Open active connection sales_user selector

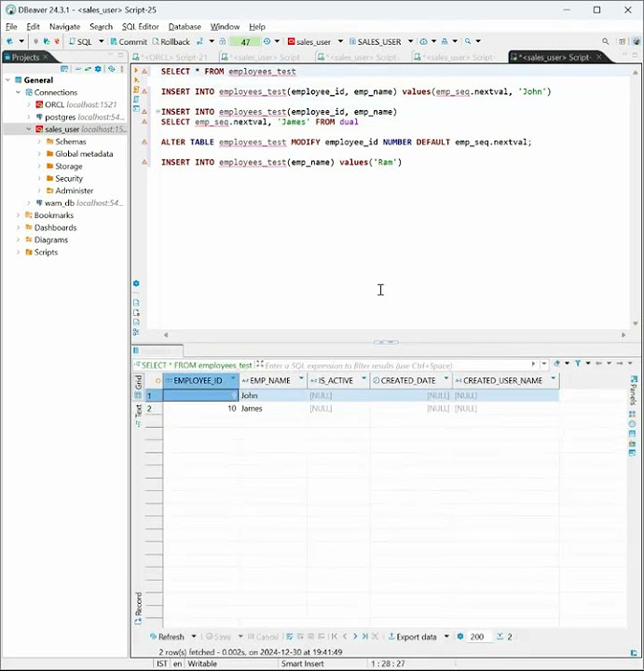click(x=312, y=42)
